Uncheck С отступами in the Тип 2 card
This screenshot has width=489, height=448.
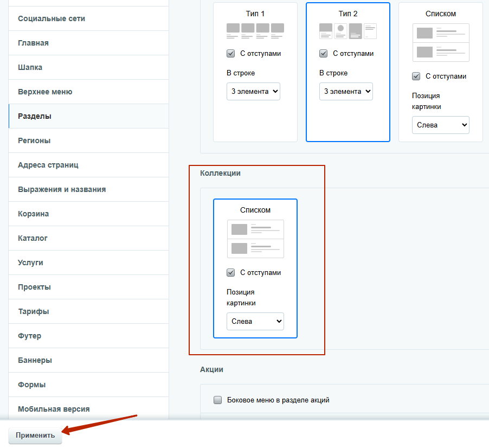click(324, 54)
